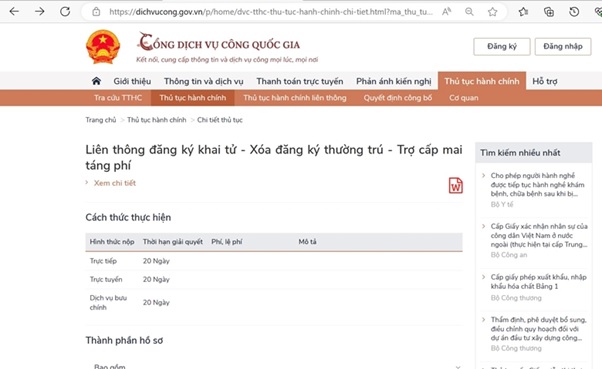The height and width of the screenshot is (369, 602).
Task: Go home via the house icon
Action: pos(96,81)
